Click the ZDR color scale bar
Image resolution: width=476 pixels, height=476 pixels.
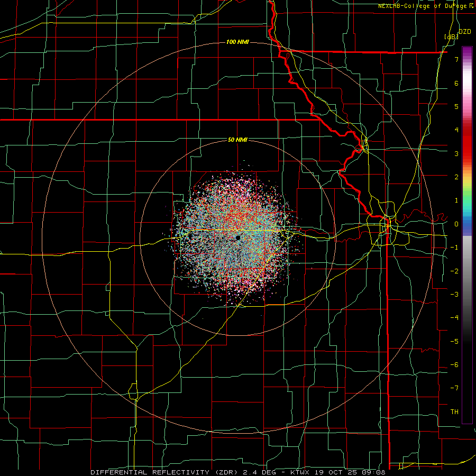467,235
